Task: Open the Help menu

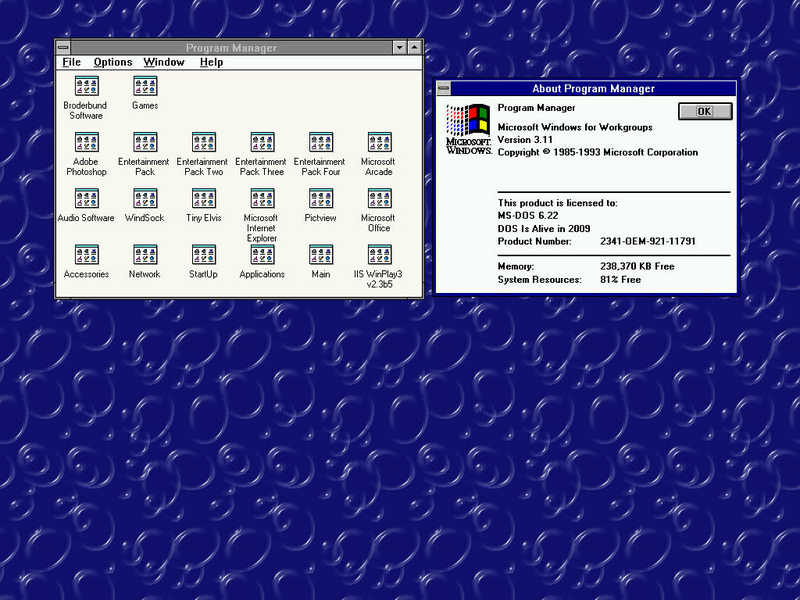Action: [x=211, y=62]
